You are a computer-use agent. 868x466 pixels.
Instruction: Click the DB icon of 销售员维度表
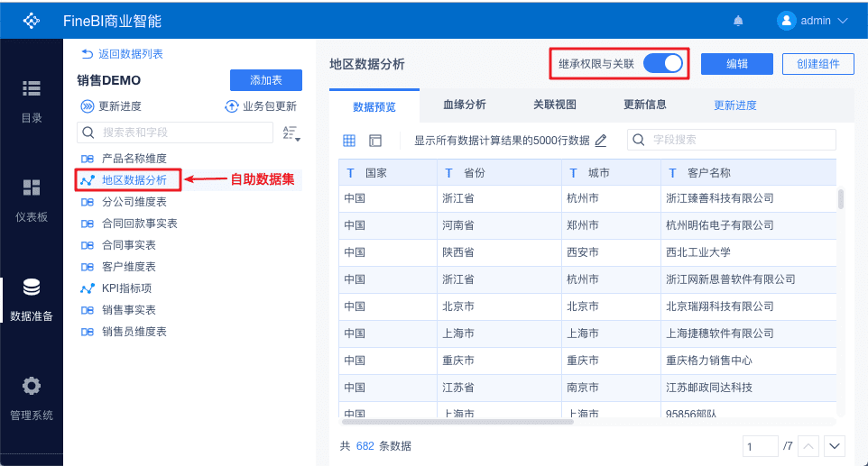88,333
